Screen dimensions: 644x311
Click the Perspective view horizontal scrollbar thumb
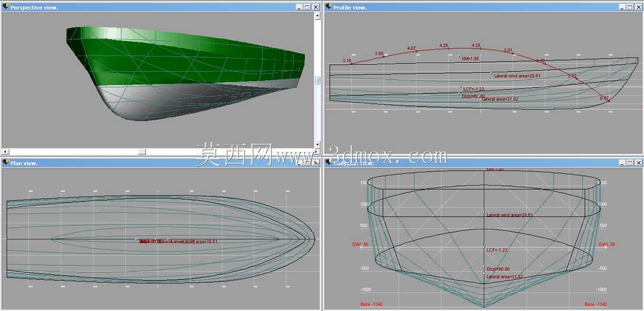pos(142,151)
